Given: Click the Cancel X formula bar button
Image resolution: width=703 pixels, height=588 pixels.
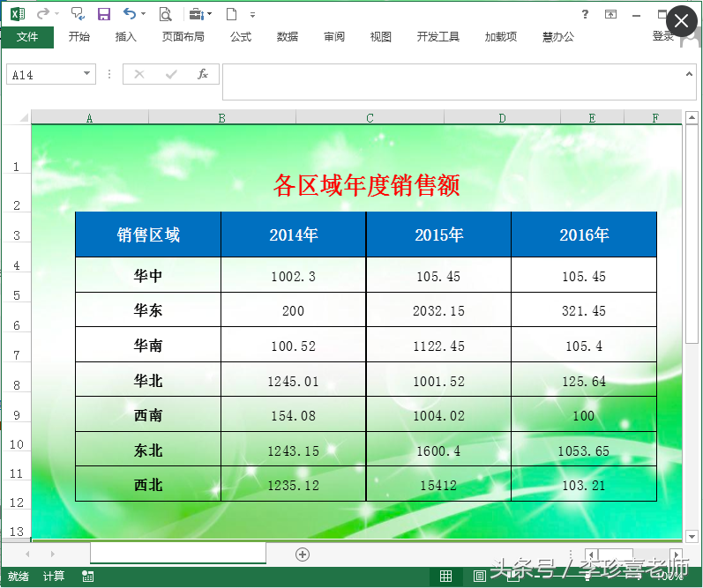Looking at the screenshot, I should coord(139,74).
